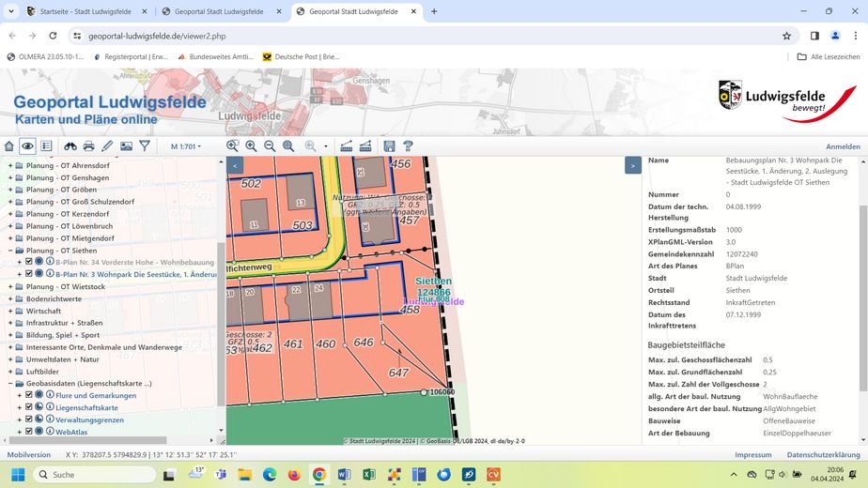Image resolution: width=868 pixels, height=488 pixels.
Task: Select the pencil drawing tool
Action: (x=107, y=146)
